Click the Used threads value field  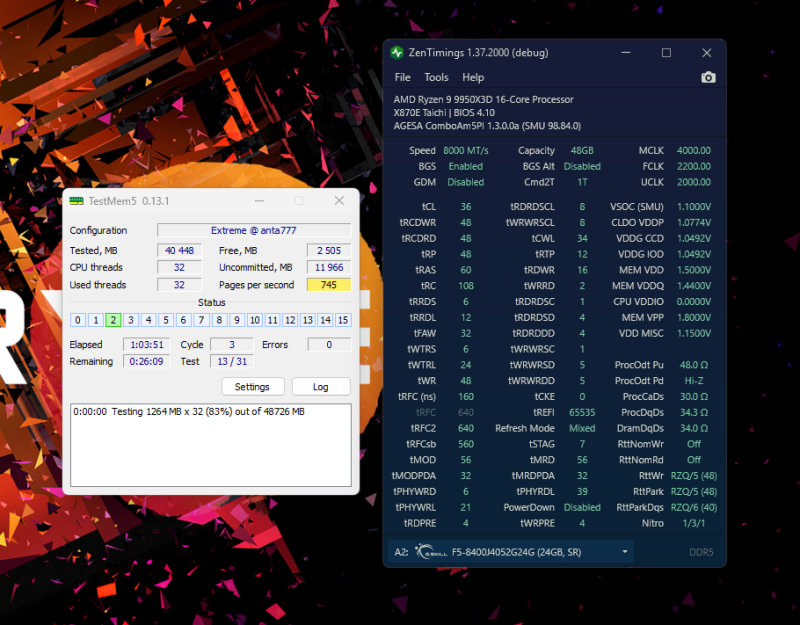point(179,285)
